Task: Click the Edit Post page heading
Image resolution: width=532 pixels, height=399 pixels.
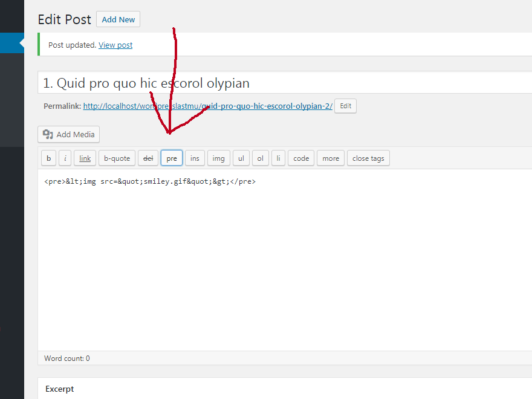Action: 65,20
